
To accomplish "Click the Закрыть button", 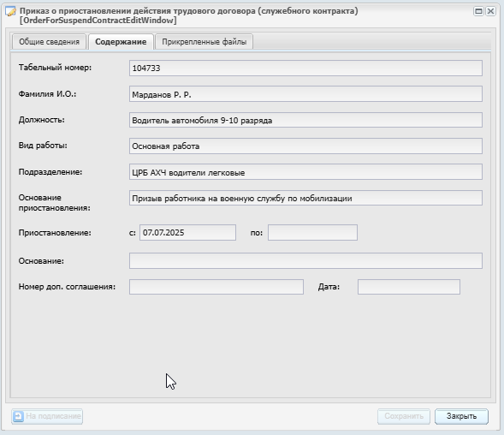I will (461, 416).
